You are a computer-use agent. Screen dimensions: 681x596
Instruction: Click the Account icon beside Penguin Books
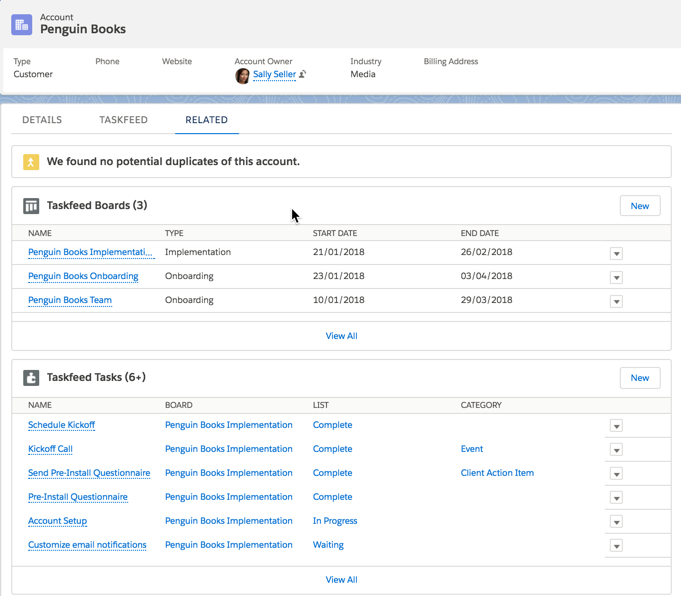point(21,24)
